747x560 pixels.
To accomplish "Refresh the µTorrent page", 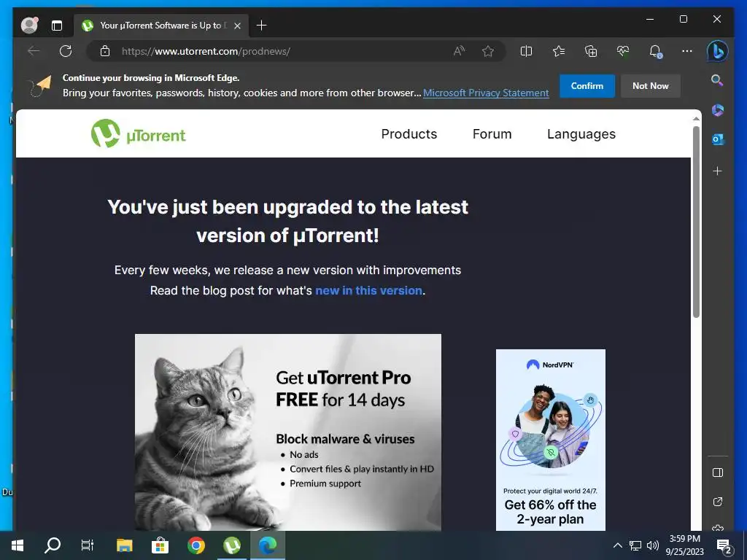I will pos(66,51).
